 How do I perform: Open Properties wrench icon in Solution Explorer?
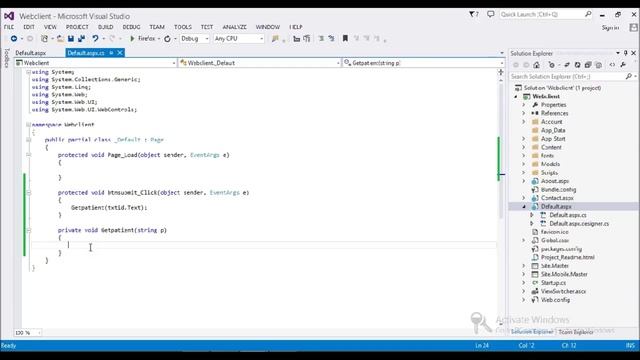(x=623, y=65)
